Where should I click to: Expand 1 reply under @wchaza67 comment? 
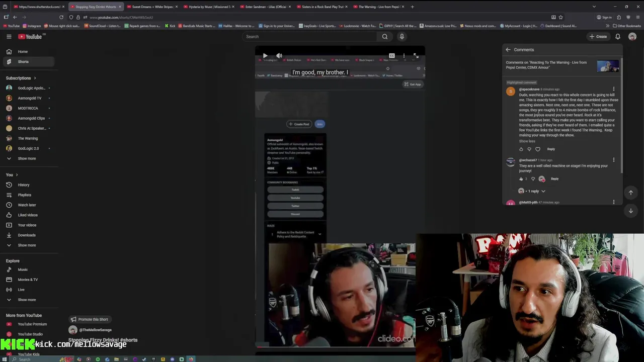point(532,191)
